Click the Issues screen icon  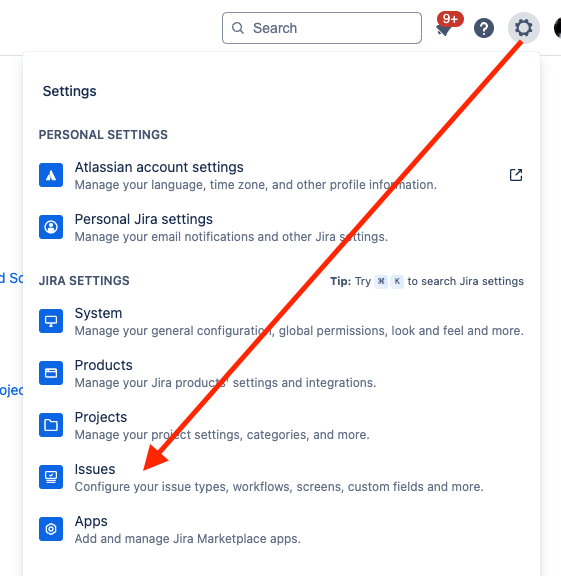click(51, 477)
